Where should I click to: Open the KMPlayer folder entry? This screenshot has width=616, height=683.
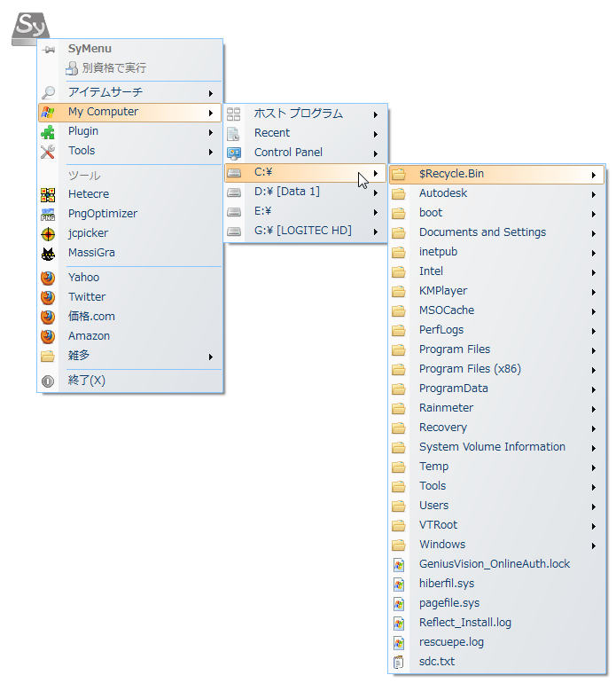496,292
